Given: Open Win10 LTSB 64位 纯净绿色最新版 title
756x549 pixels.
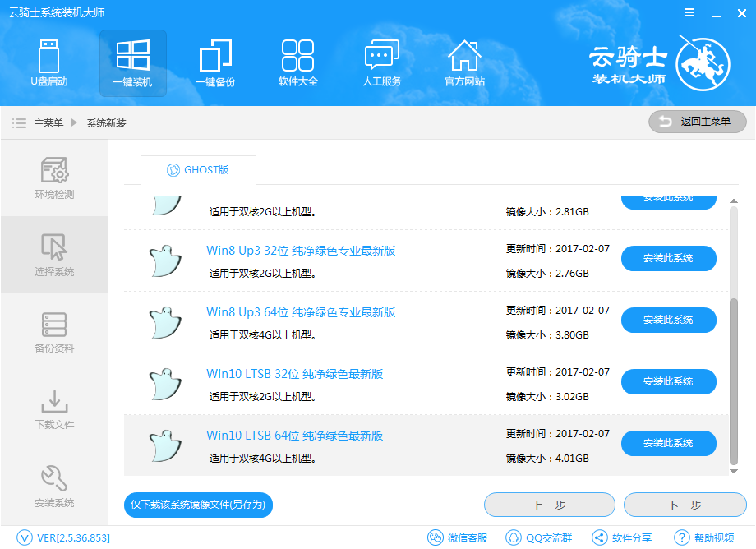Looking at the screenshot, I should coord(294,436).
